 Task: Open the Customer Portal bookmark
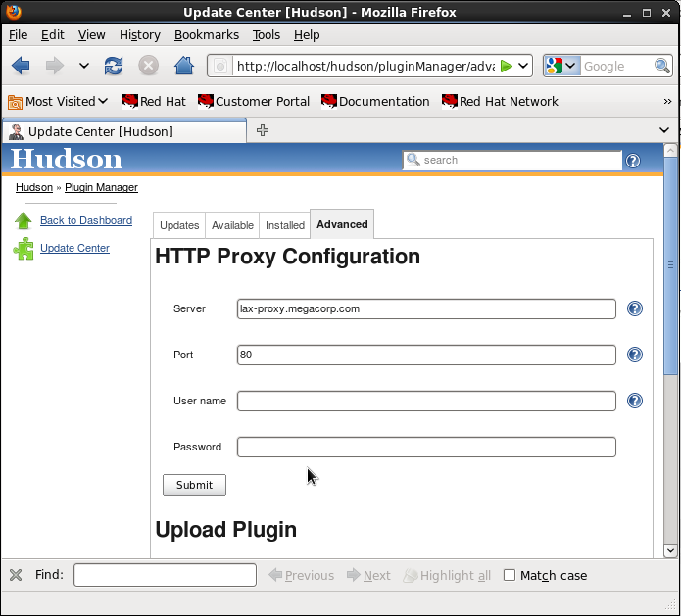tap(254, 102)
